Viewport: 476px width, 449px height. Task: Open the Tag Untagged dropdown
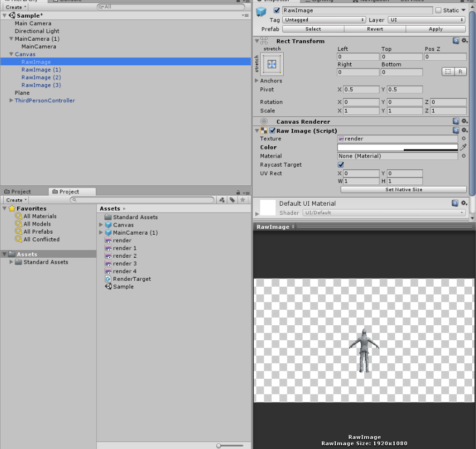(324, 20)
